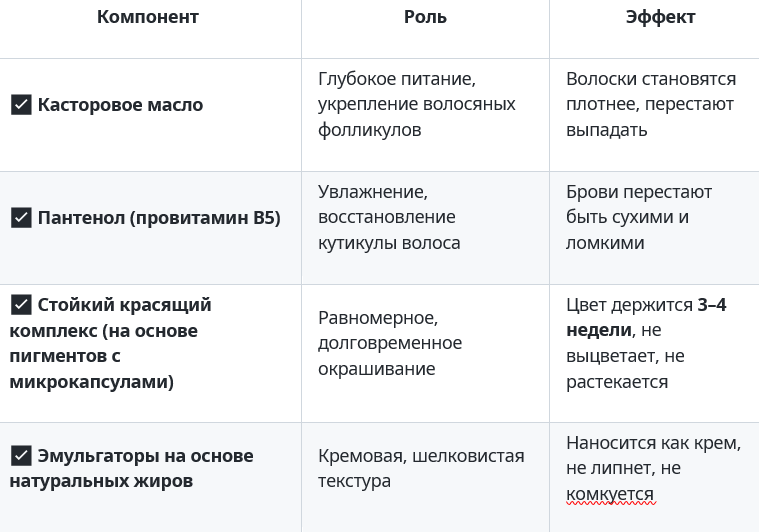
Task: Click the Волоски становятся плотнее effect cell
Action: [x=650, y=104]
